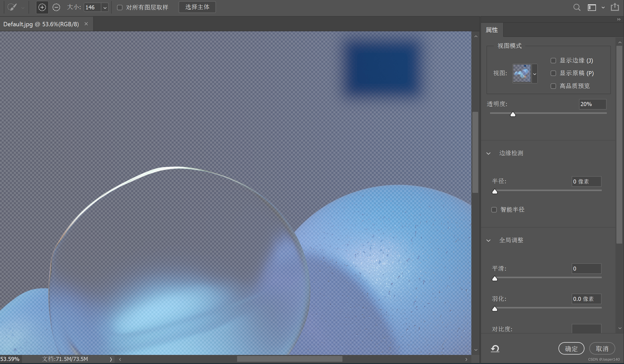This screenshot has width=624, height=364.
Task: Collapse the 全局调整 section
Action: tap(489, 240)
